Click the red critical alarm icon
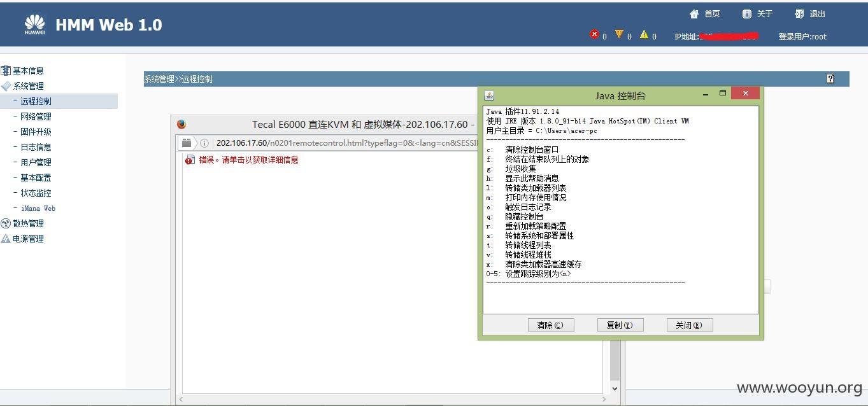The image size is (868, 406). (x=594, y=34)
